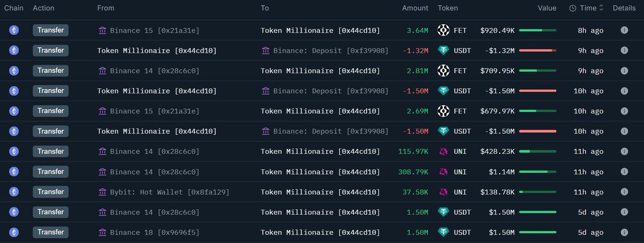Sort transfers using the Time sort arrows
The height and width of the screenshot is (243, 644).
point(601,8)
